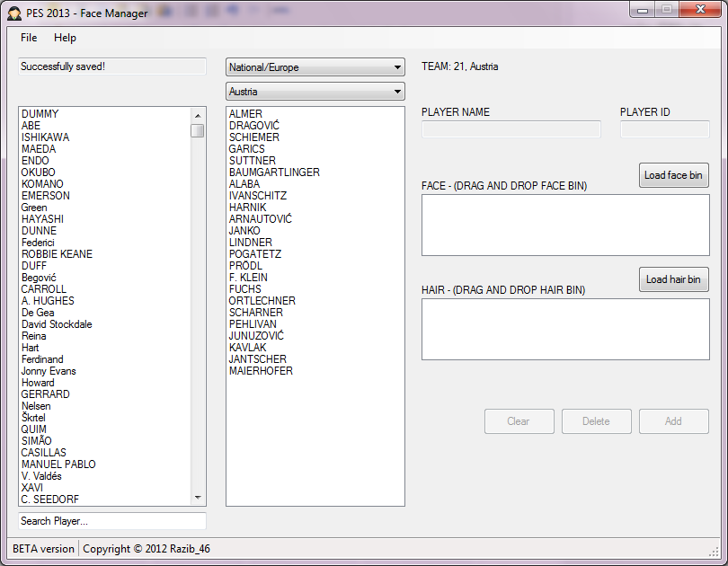Select ISHIKAWA in the player list
The width and height of the screenshot is (728, 566).
105,137
